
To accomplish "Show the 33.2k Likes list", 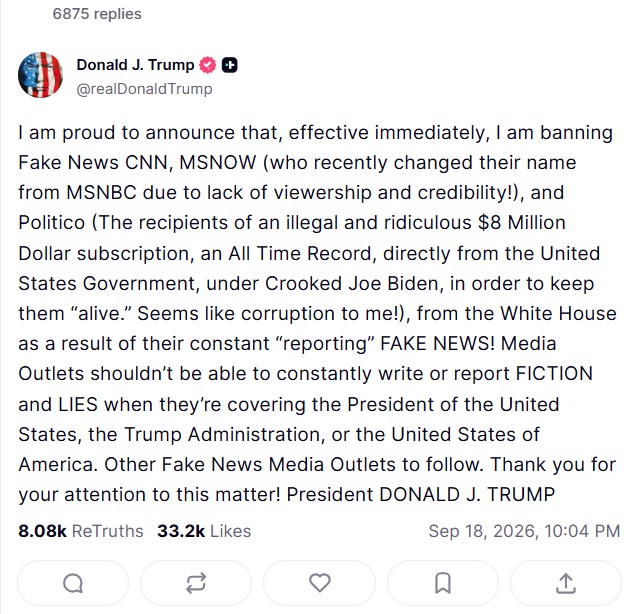I will coord(204,531).
